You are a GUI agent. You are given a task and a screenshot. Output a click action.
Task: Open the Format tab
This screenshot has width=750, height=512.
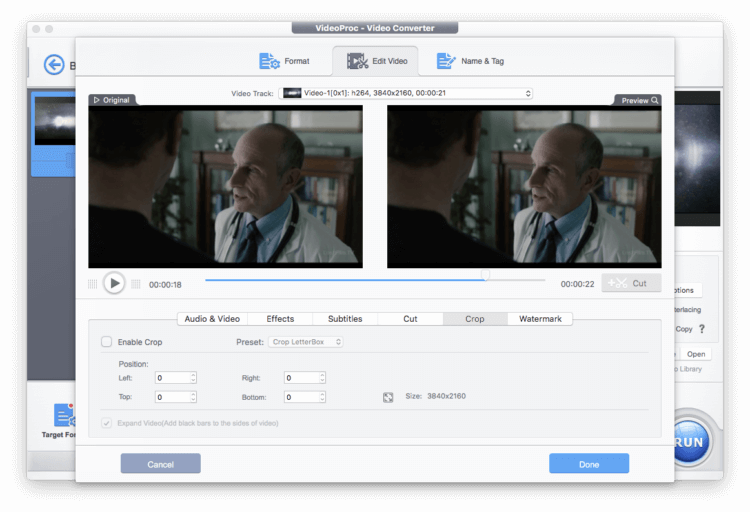(x=284, y=61)
